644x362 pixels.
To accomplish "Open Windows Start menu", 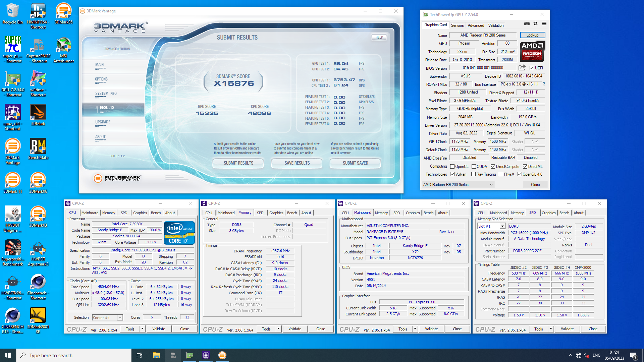I will (8, 355).
